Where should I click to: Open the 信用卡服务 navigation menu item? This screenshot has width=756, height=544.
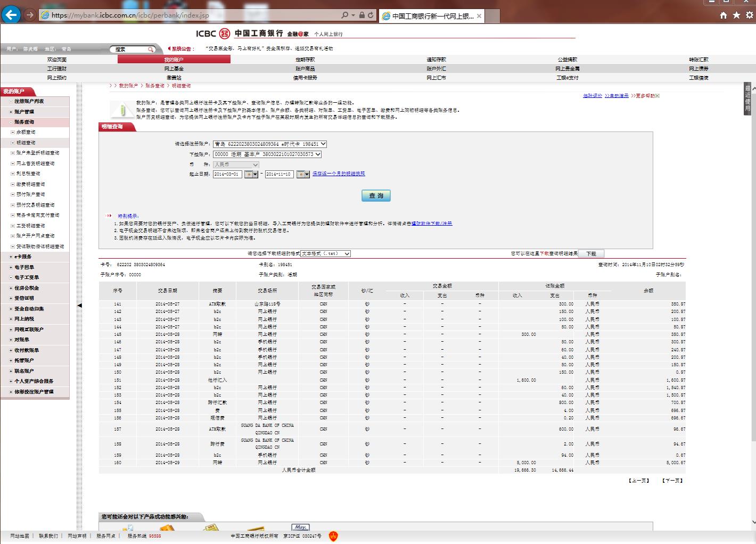click(x=305, y=78)
